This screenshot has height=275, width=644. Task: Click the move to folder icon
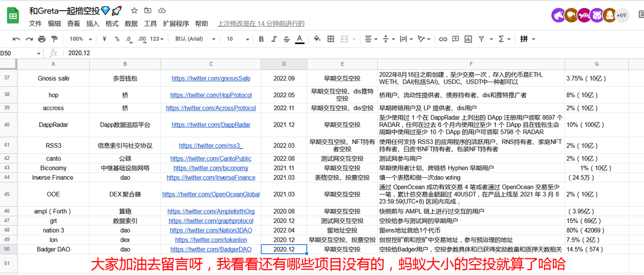click(148, 10)
